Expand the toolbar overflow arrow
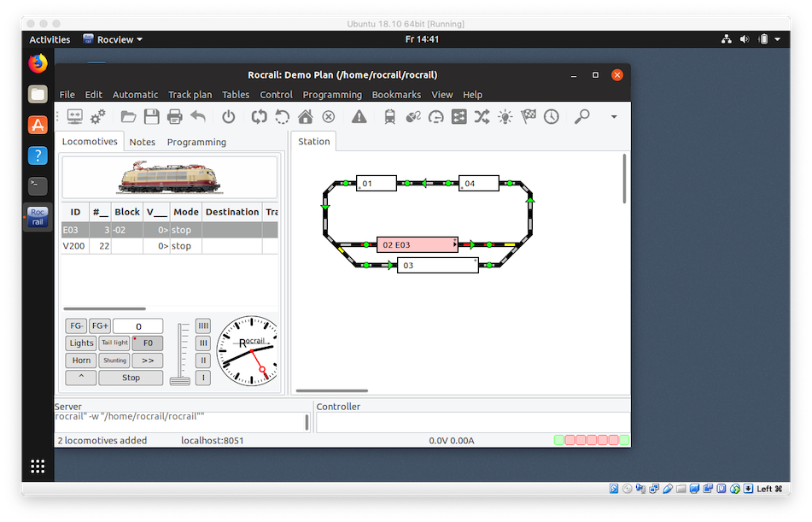This screenshot has height=522, width=812. tap(613, 117)
